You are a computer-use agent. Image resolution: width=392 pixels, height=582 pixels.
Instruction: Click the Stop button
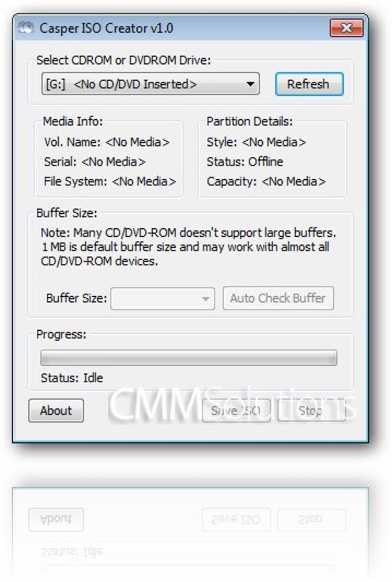point(311,410)
